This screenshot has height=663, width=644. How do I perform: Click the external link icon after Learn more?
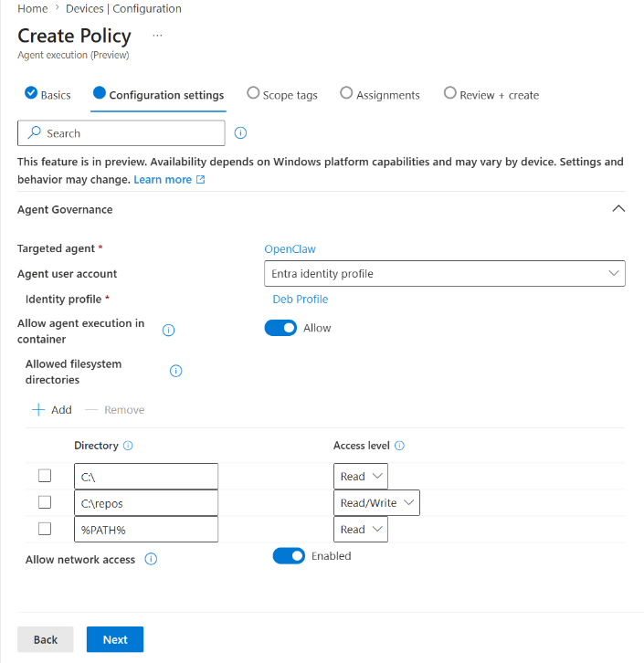tap(201, 180)
